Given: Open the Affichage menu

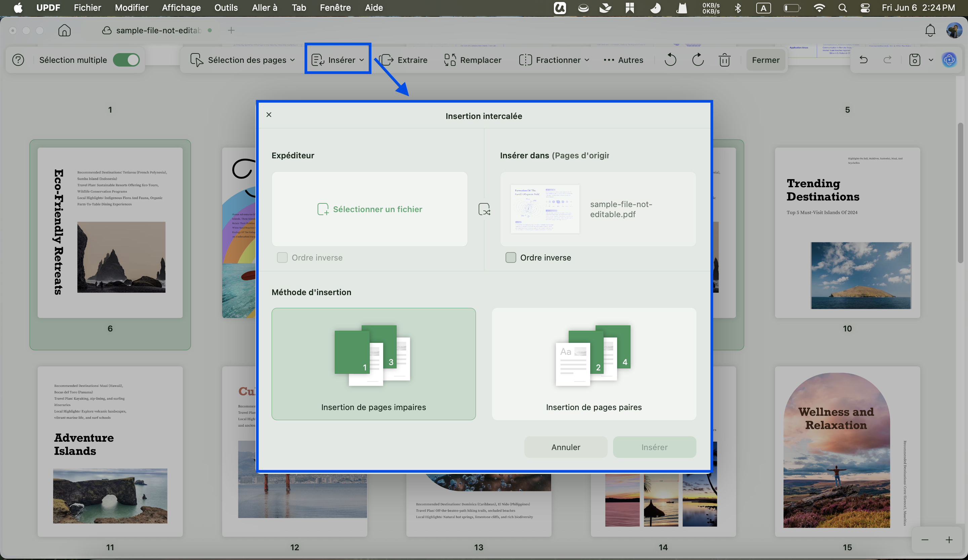Looking at the screenshot, I should pos(181,8).
